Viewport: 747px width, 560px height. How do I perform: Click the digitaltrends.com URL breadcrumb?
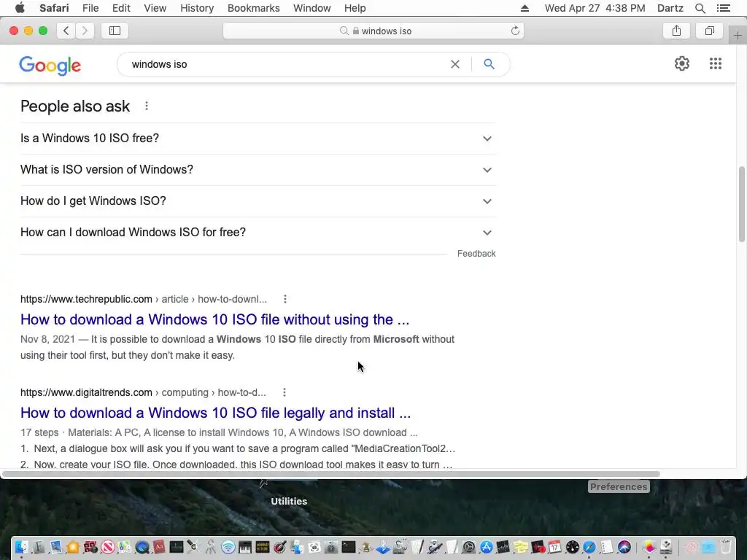click(143, 392)
